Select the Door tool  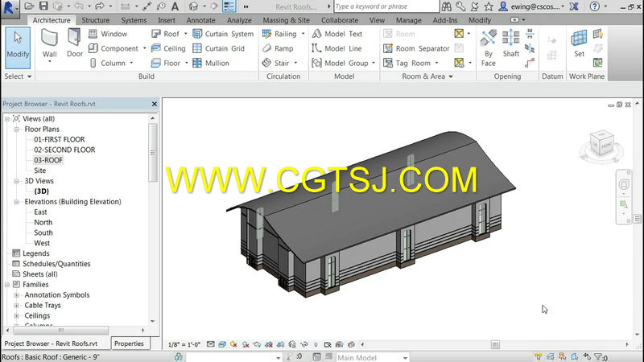point(74,43)
